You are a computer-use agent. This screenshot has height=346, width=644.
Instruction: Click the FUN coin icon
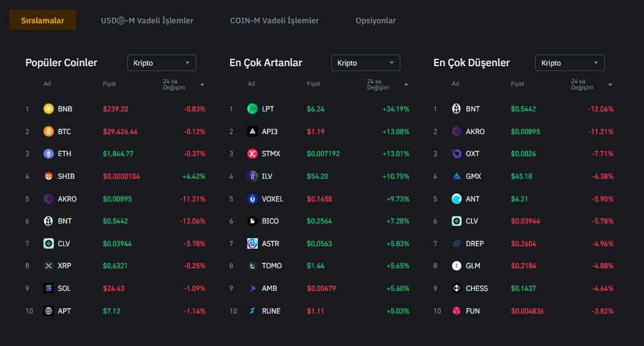457,311
